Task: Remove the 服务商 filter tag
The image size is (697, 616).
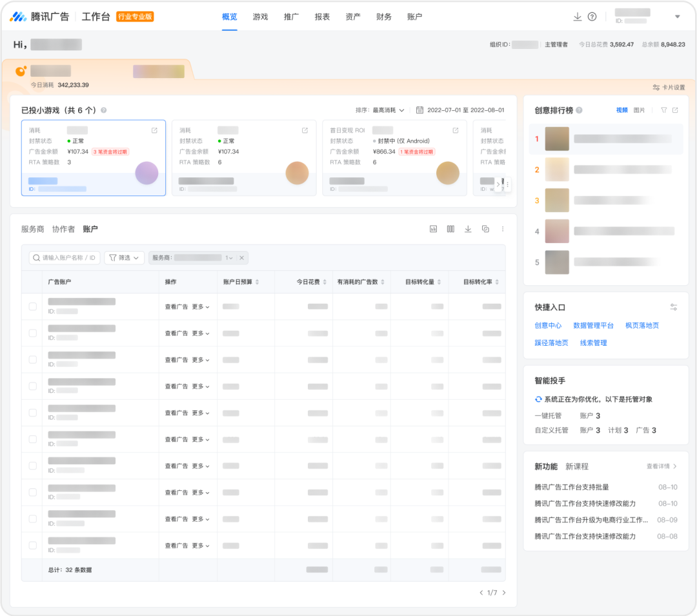Action: point(242,257)
